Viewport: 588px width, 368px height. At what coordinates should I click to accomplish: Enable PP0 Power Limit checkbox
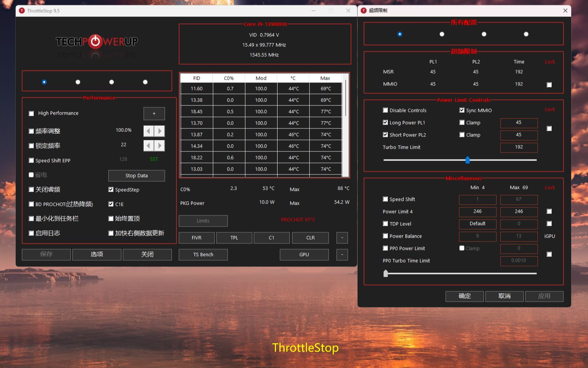tap(385, 248)
